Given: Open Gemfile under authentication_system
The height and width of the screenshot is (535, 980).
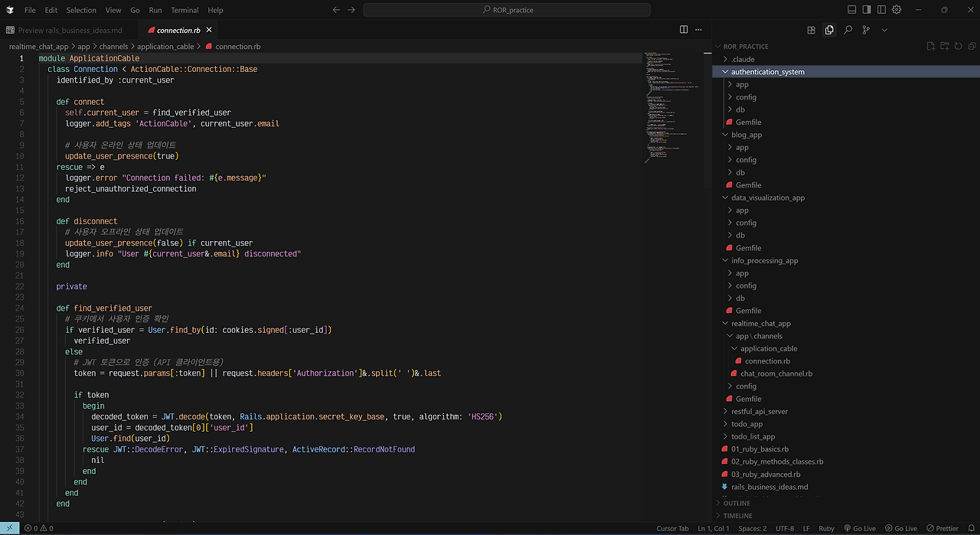Looking at the screenshot, I should pyautogui.click(x=846, y=122).
